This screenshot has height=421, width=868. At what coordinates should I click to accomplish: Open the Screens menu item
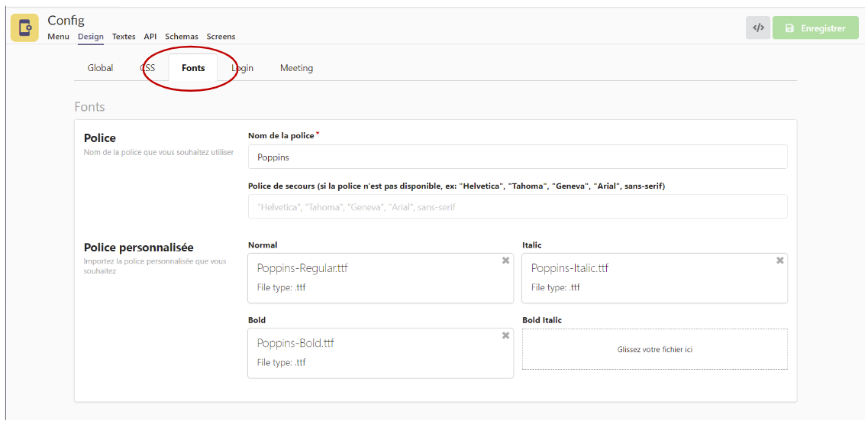221,37
